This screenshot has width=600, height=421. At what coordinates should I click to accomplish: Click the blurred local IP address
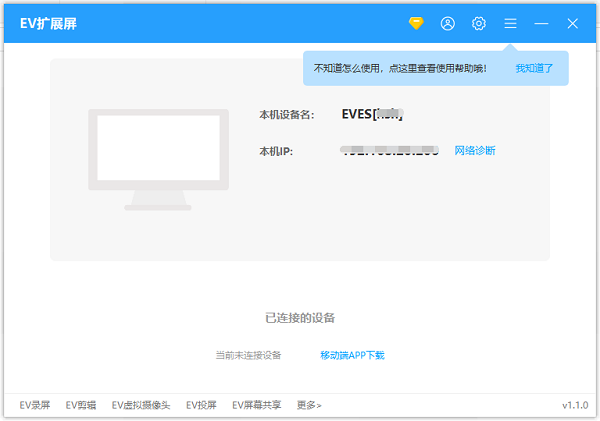[389, 151]
